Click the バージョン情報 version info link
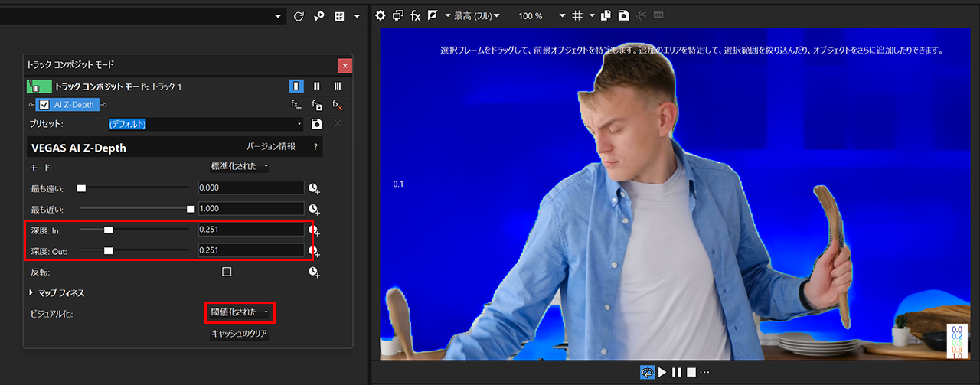The image size is (980, 385). pyautogui.click(x=270, y=146)
